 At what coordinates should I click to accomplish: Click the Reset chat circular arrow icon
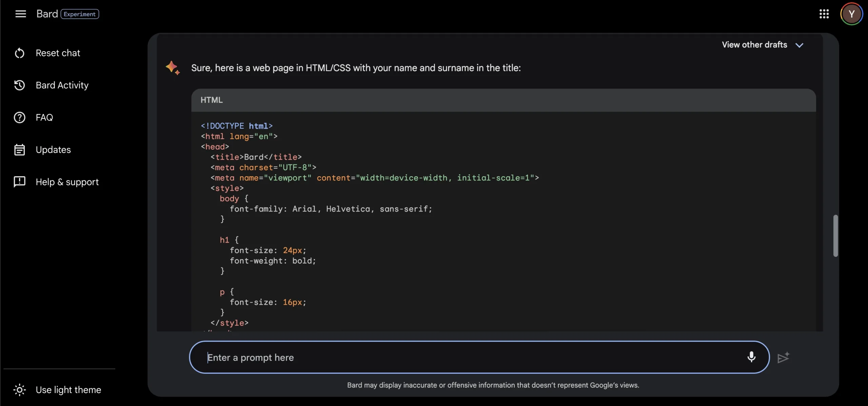[20, 53]
